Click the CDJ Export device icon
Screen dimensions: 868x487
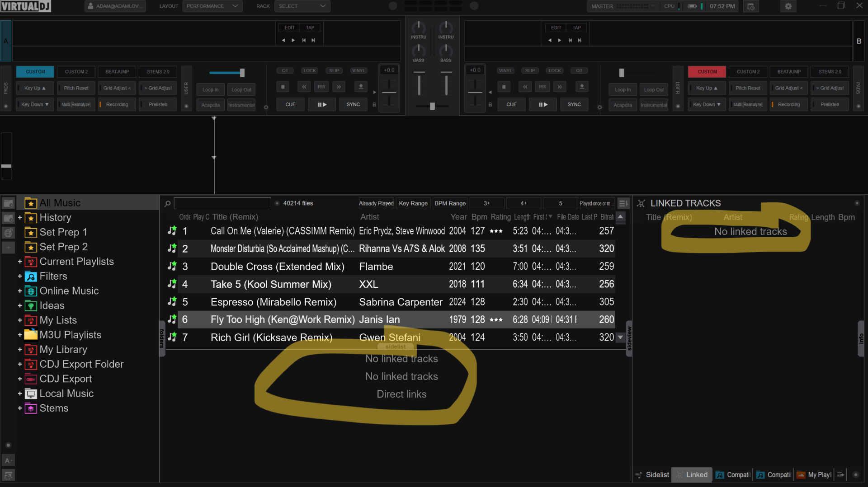coord(31,379)
